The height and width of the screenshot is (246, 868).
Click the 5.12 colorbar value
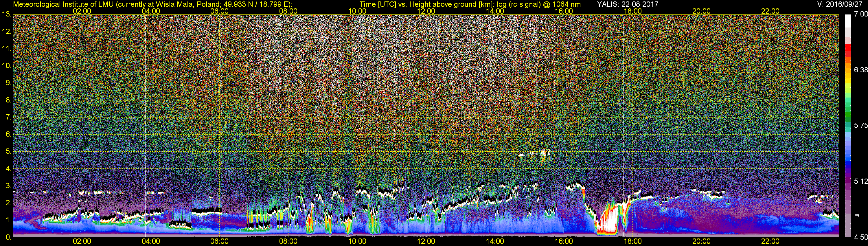tap(861, 182)
